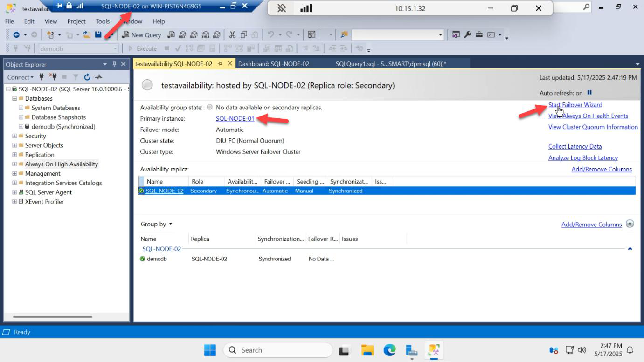Open File Explorer from the taskbar
Viewport: 644px width, 362px height.
(367, 350)
